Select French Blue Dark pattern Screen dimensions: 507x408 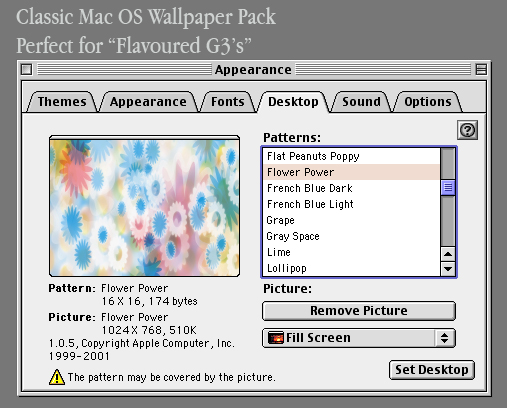(352, 188)
